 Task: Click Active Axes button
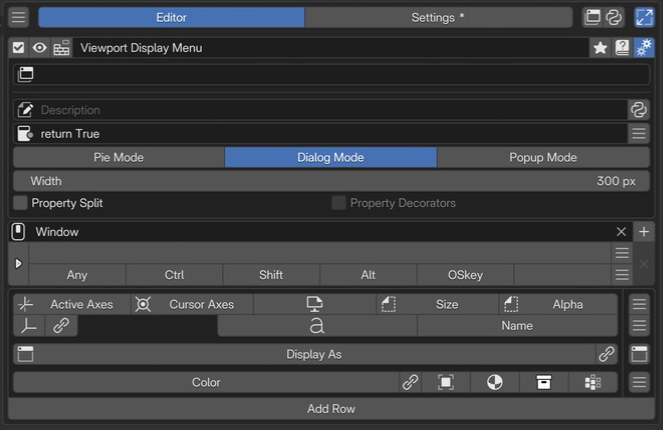tap(72, 304)
